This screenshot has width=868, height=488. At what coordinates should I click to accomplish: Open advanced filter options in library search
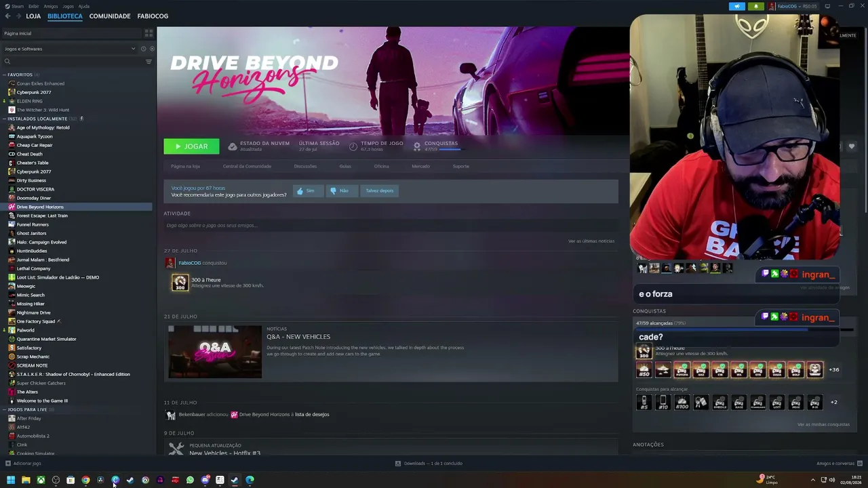149,62
